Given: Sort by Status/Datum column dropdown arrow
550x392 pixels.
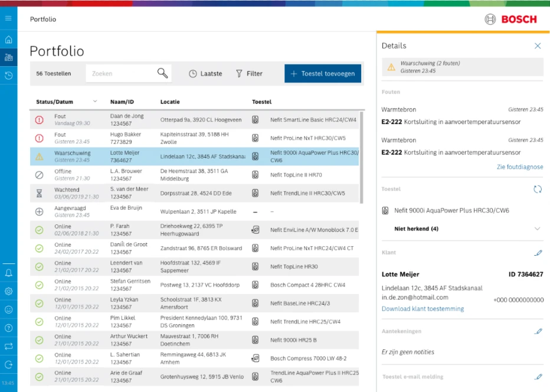Looking at the screenshot, I should click(95, 102).
